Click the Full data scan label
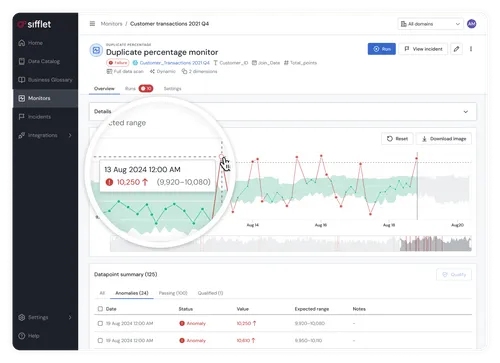500x363 pixels. tap(125, 71)
